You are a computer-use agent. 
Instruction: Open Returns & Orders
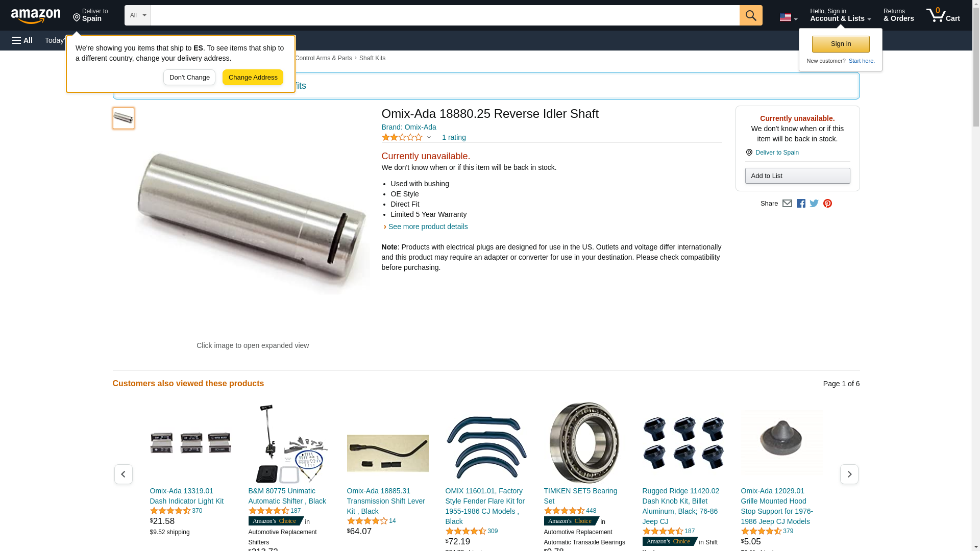pos(898,15)
